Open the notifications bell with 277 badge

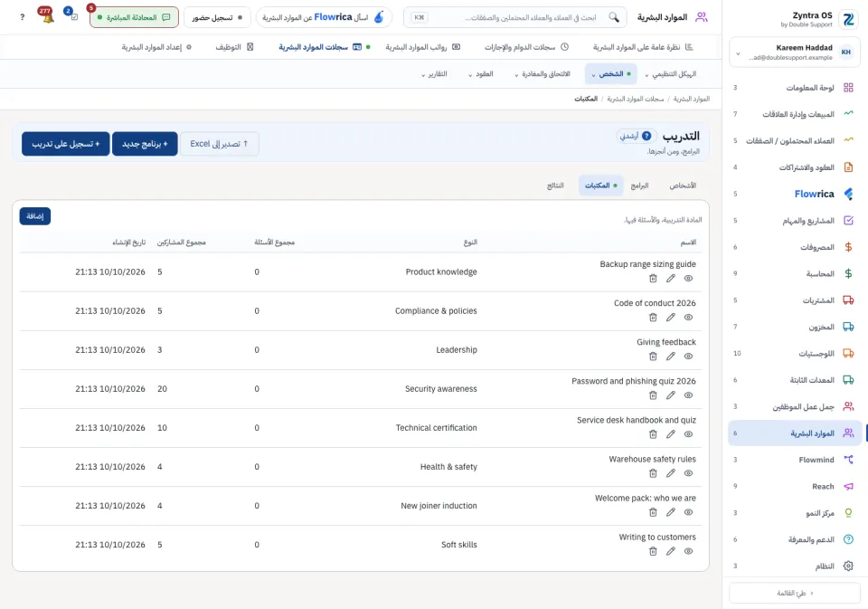pos(46,15)
